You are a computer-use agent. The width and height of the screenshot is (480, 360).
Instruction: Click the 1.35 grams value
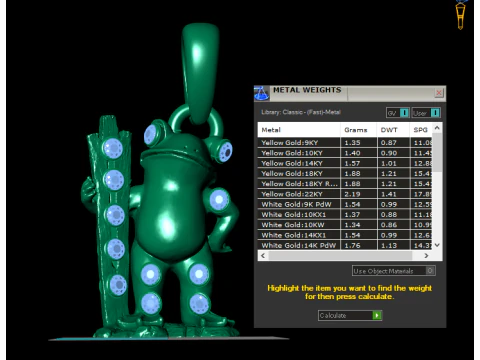[352, 143]
